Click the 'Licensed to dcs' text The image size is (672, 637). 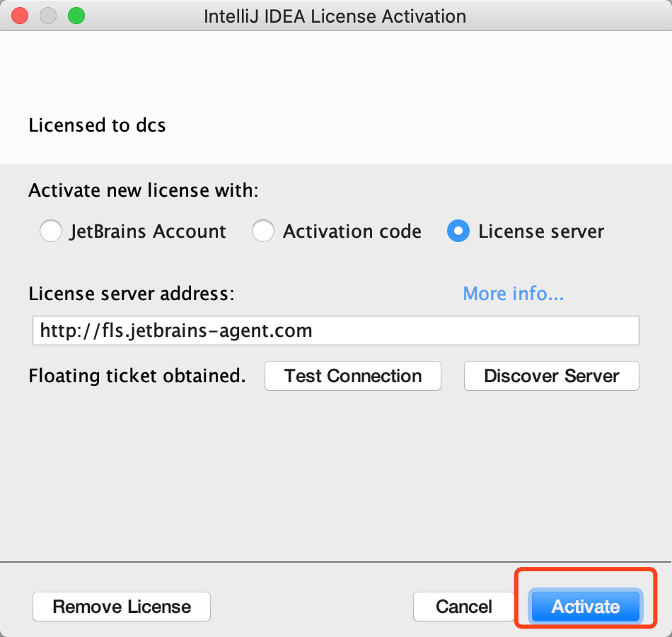coord(97,125)
